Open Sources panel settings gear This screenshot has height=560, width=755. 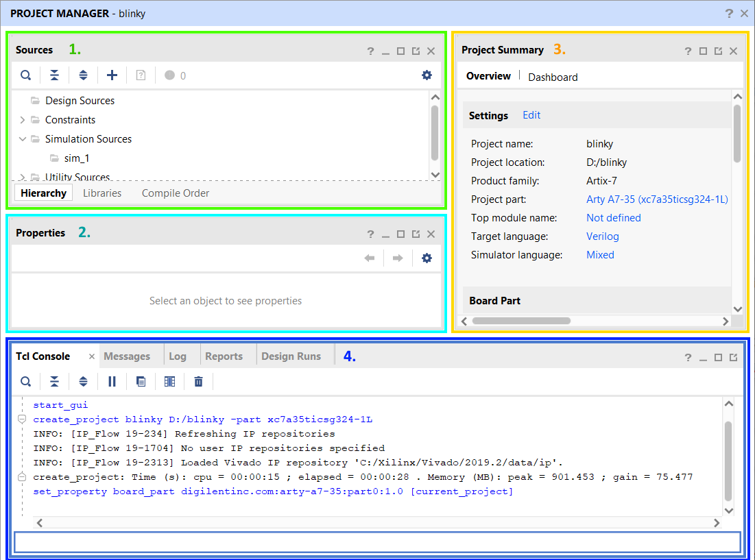427,75
